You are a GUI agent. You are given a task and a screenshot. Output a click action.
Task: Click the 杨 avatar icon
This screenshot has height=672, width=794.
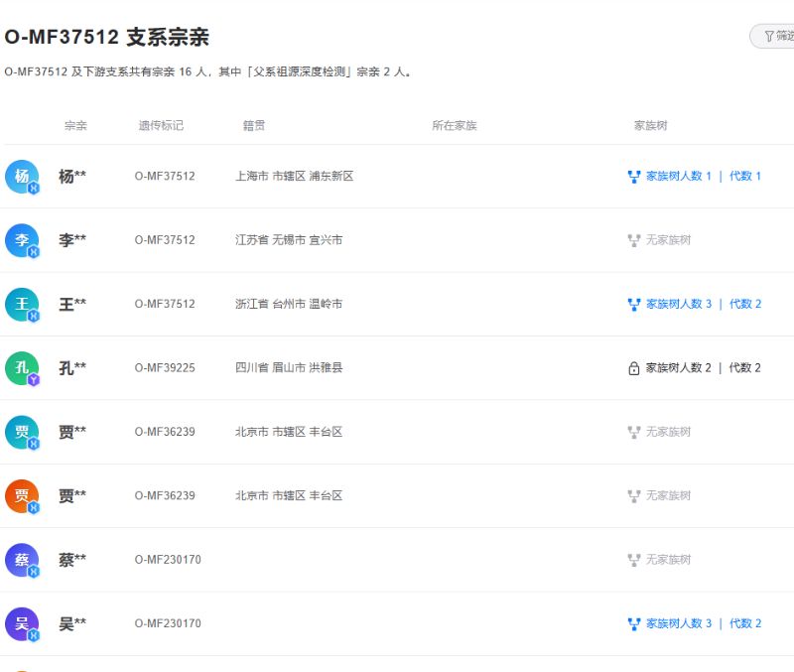(x=22, y=177)
